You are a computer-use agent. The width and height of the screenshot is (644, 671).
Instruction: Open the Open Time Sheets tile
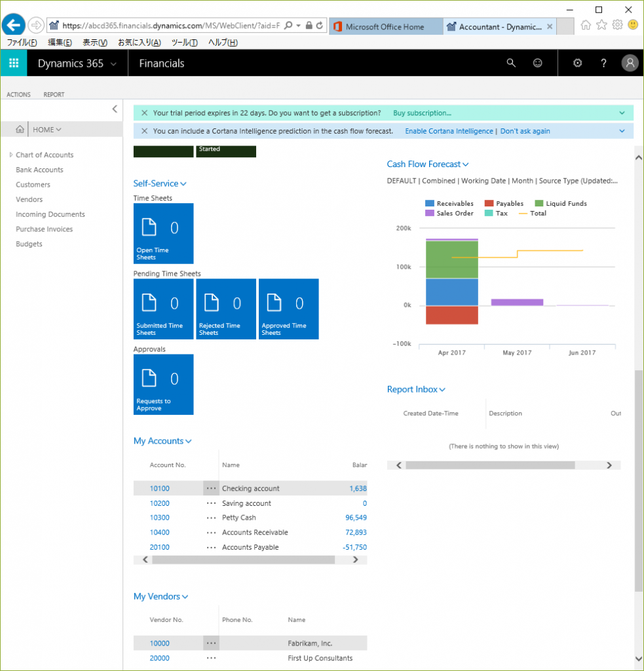tap(164, 233)
